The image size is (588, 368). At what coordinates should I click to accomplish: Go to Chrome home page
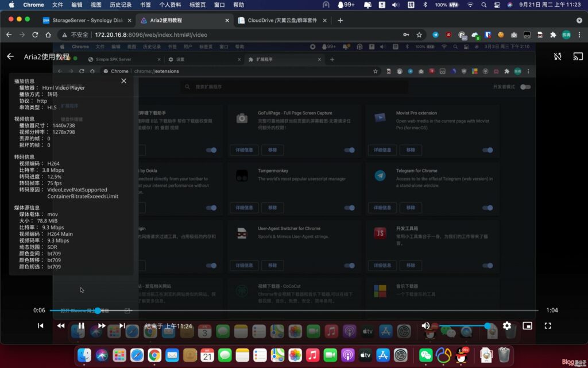(x=48, y=34)
